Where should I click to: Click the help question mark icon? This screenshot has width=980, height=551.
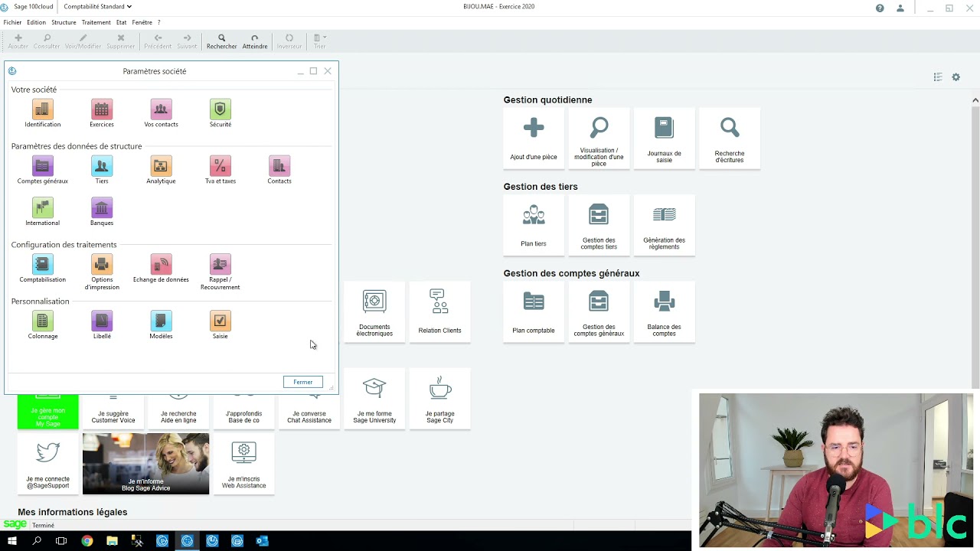click(x=880, y=8)
